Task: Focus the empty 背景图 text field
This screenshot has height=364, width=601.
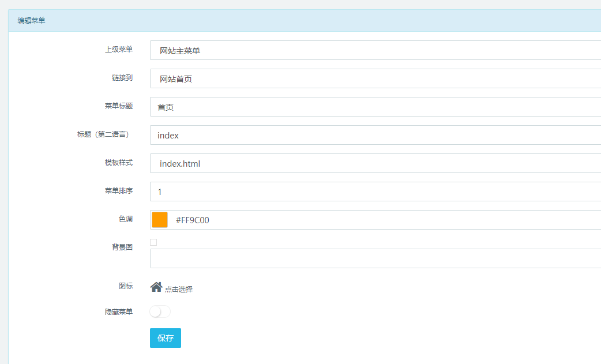Action: (x=375, y=258)
